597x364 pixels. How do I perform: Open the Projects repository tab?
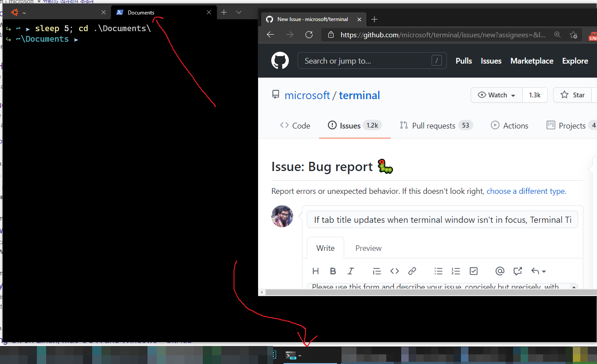571,125
